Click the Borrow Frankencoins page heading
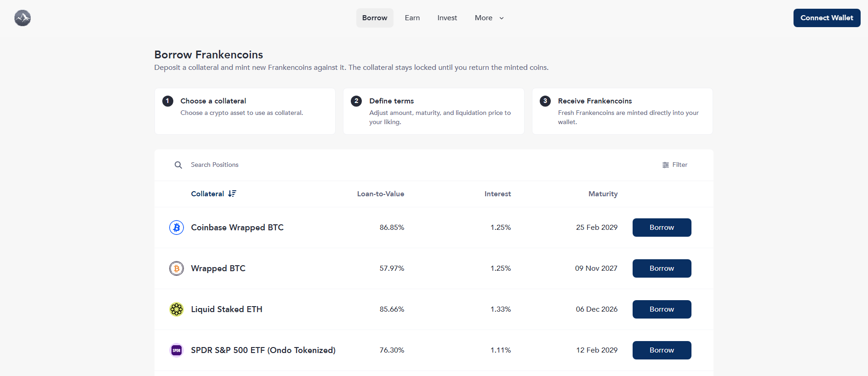868x376 pixels. click(x=209, y=55)
